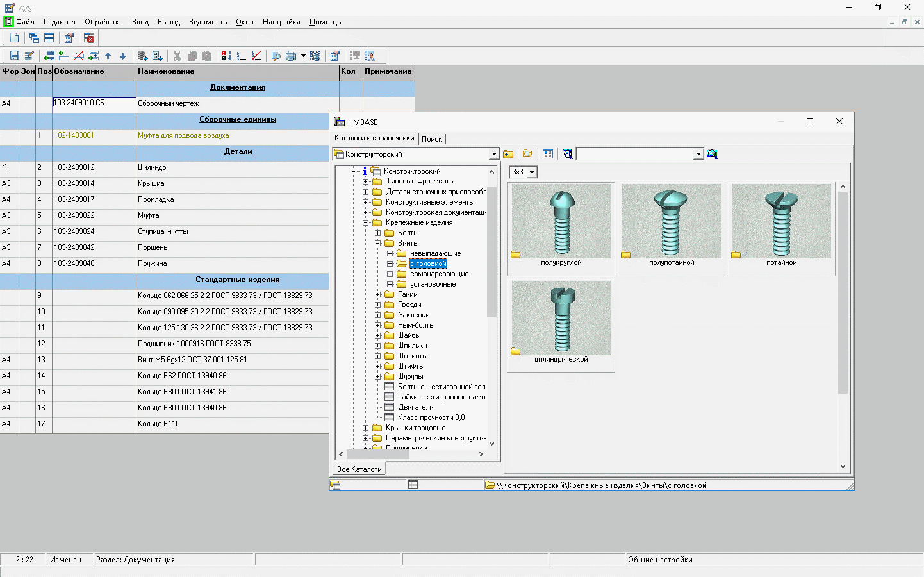The image size is (924, 577).
Task: Open the Конструкторский catalog dropdown
Action: 493,154
